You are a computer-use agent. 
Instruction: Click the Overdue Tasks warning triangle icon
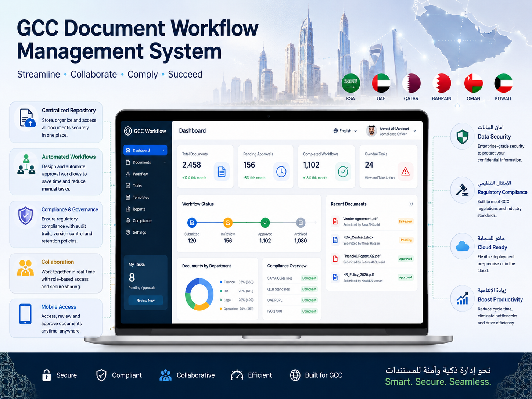pyautogui.click(x=405, y=171)
